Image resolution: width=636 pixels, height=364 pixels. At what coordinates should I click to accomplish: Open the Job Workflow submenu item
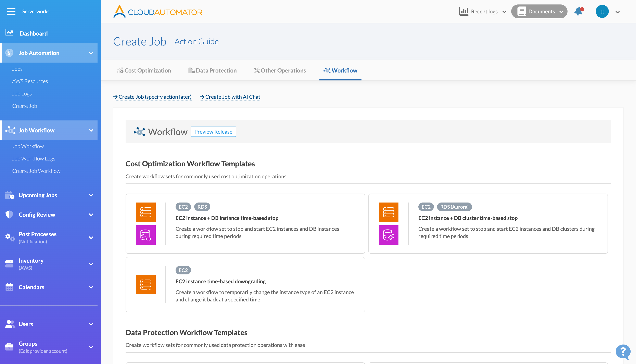(28, 146)
